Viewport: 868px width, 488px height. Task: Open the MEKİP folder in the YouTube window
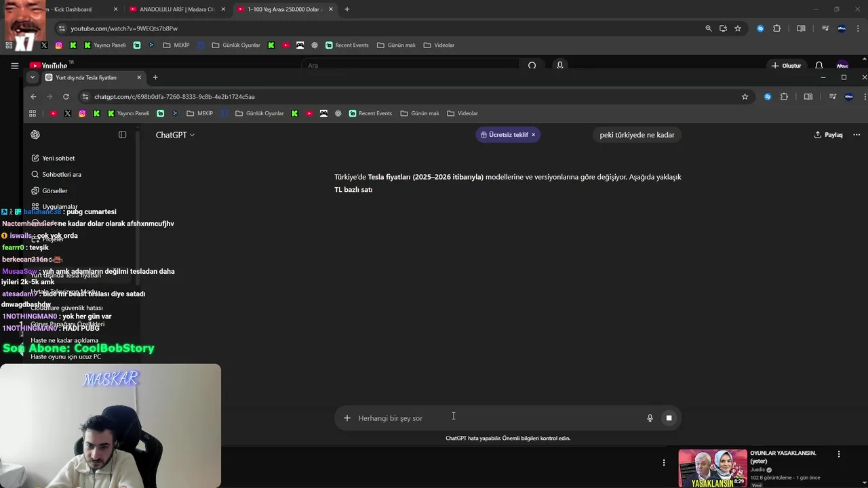tap(176, 45)
